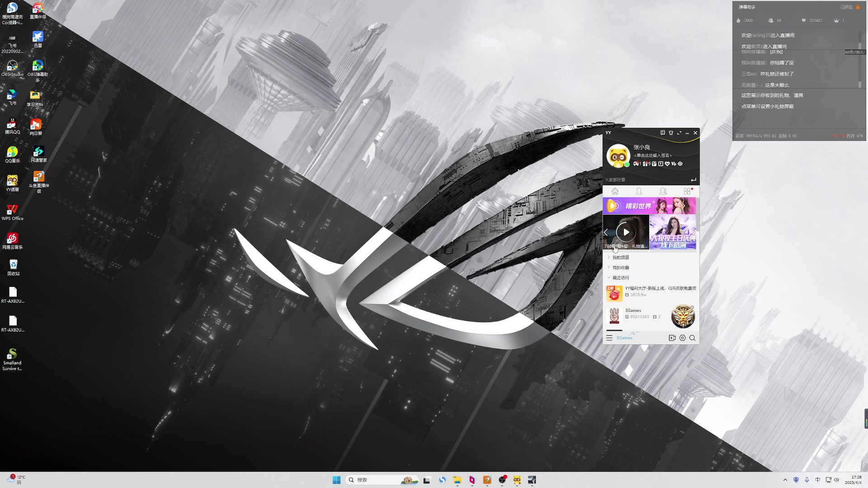
Task: Open the 精彩世界 banner
Action: pos(650,206)
